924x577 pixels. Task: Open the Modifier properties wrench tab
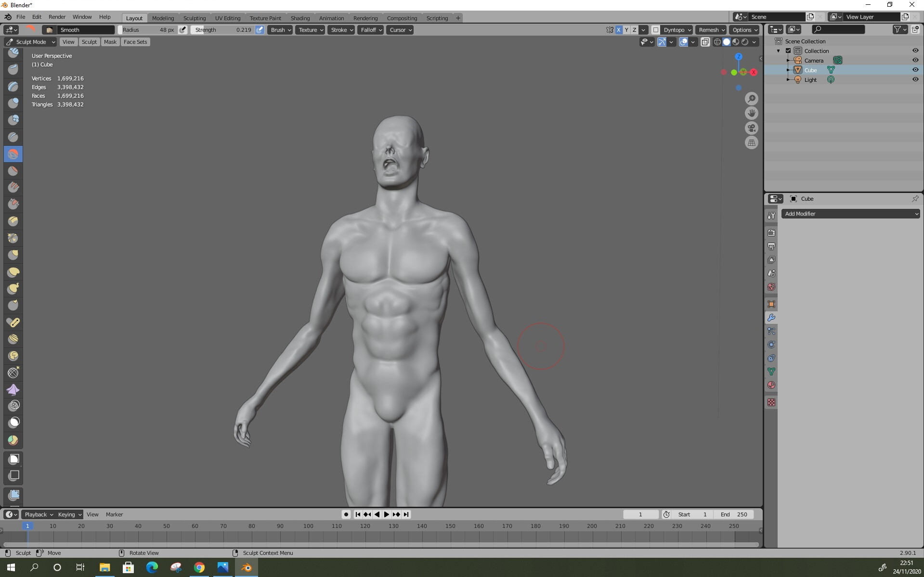click(x=771, y=318)
